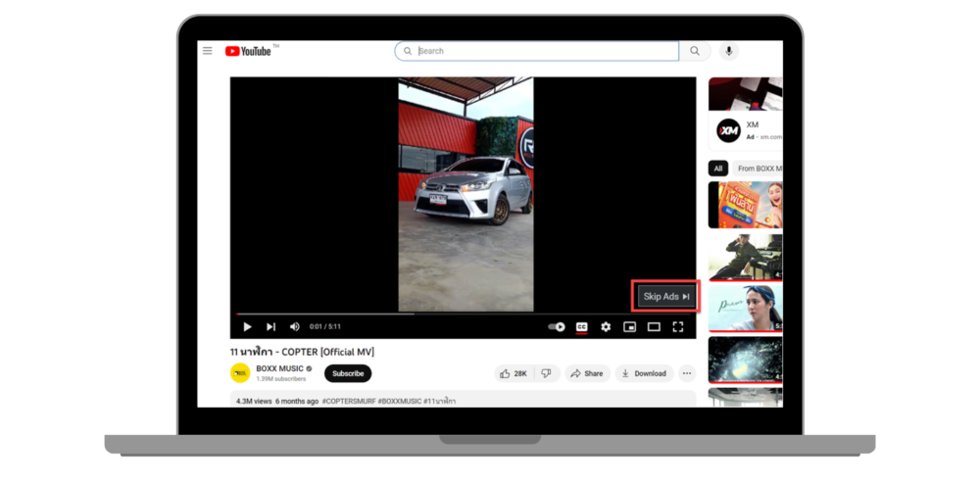Switch to theater mode
The width and height of the screenshot is (980, 482).
[654, 326]
